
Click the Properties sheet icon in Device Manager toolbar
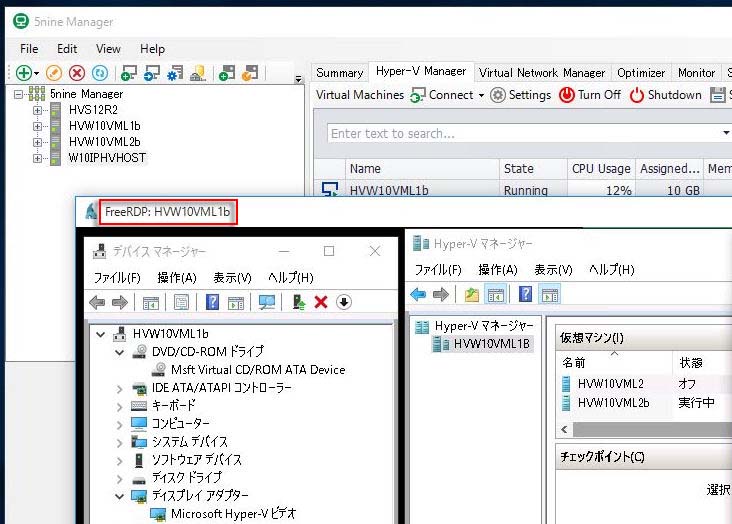[181, 302]
